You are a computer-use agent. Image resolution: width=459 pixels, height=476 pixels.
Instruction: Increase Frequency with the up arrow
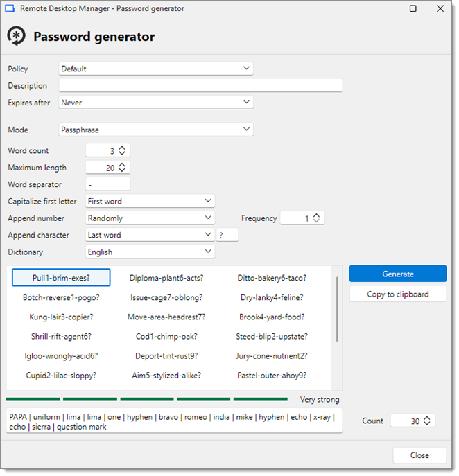coord(317,215)
